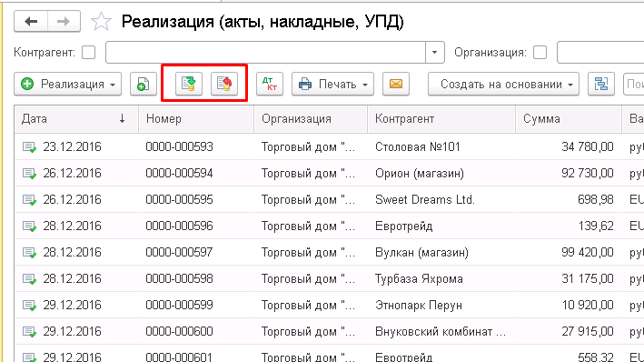Select contractor Sweet Dreams Ltd.
Image resolution: width=644 pixels, height=362 pixels.
point(425,199)
